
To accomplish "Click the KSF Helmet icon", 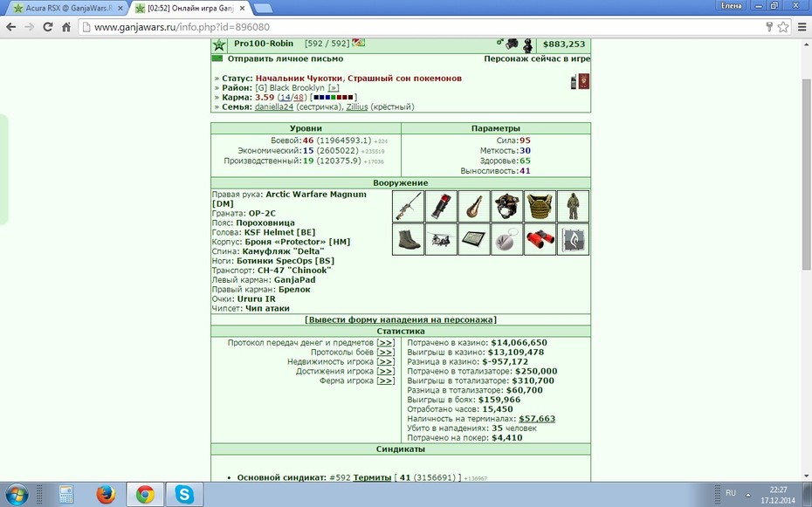I will tap(507, 206).
